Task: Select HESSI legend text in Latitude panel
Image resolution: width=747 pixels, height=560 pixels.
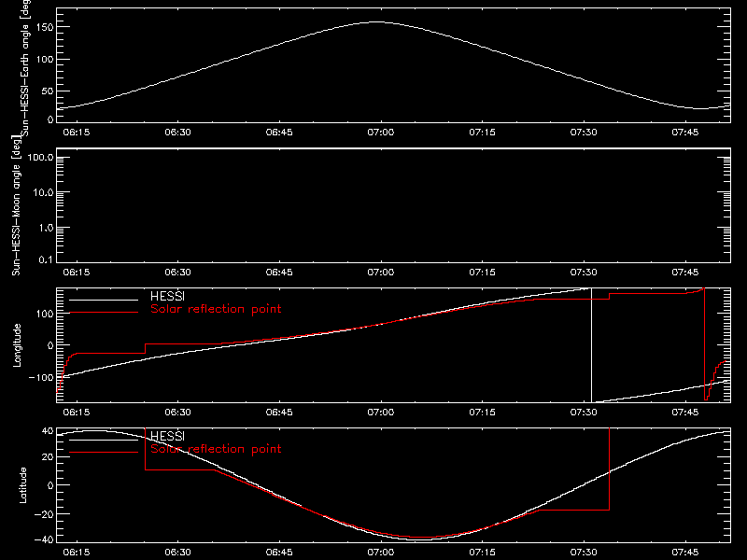Action: click(167, 436)
